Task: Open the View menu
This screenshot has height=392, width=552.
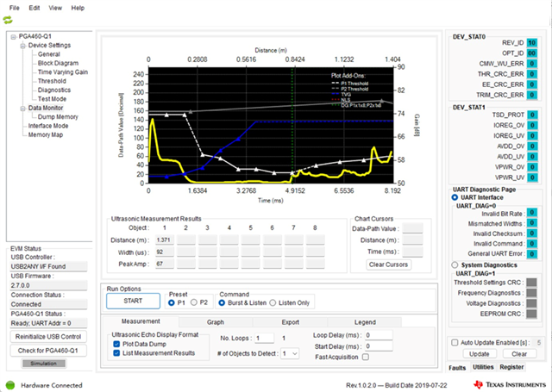Action: 55,8
